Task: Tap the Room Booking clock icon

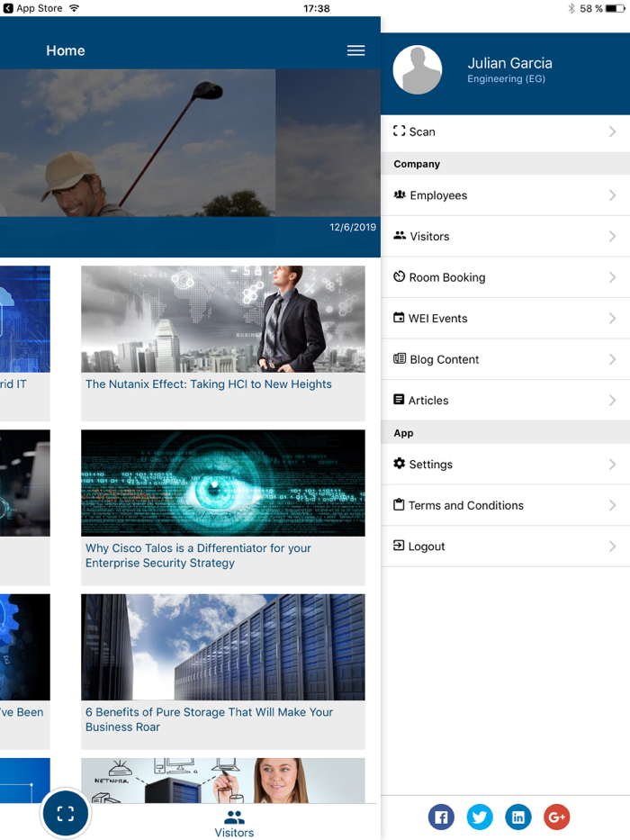Action: coord(399,276)
